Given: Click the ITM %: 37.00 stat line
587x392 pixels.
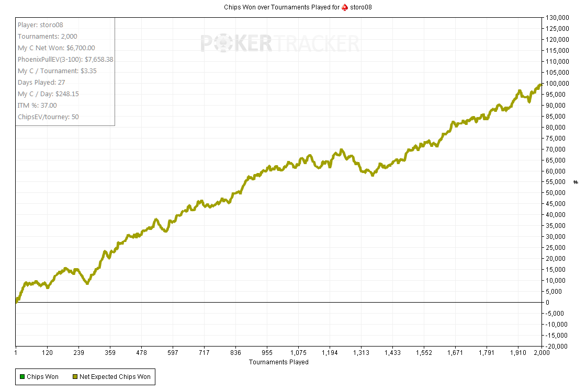Looking at the screenshot, I should pyautogui.click(x=37, y=105).
